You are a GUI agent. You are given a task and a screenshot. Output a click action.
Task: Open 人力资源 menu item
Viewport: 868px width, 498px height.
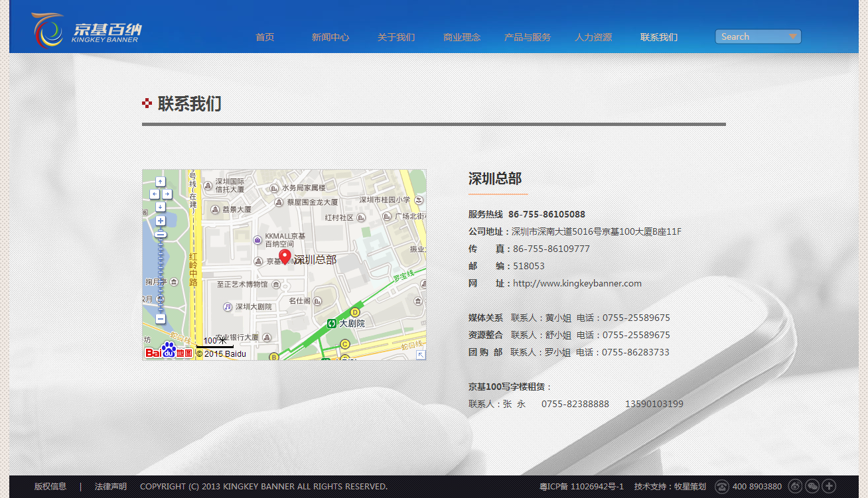593,37
